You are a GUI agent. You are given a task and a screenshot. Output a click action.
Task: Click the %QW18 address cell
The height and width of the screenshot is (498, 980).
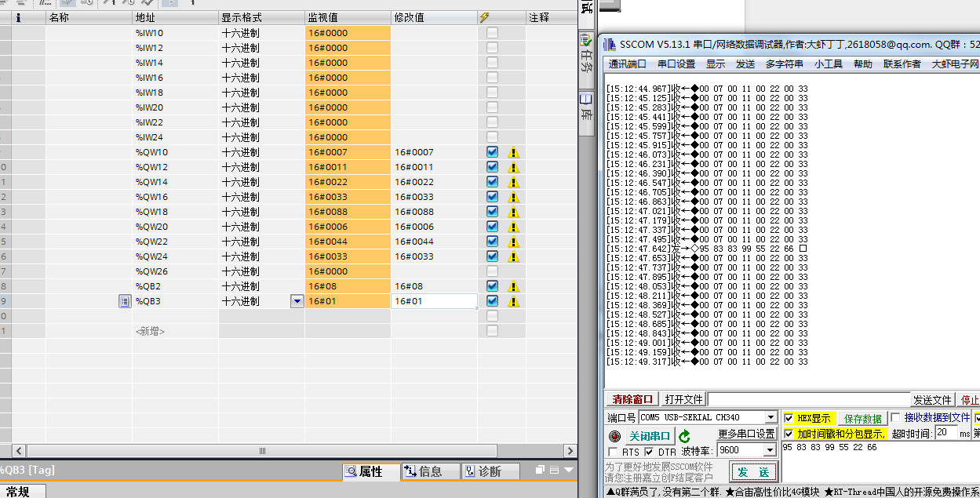coord(175,212)
